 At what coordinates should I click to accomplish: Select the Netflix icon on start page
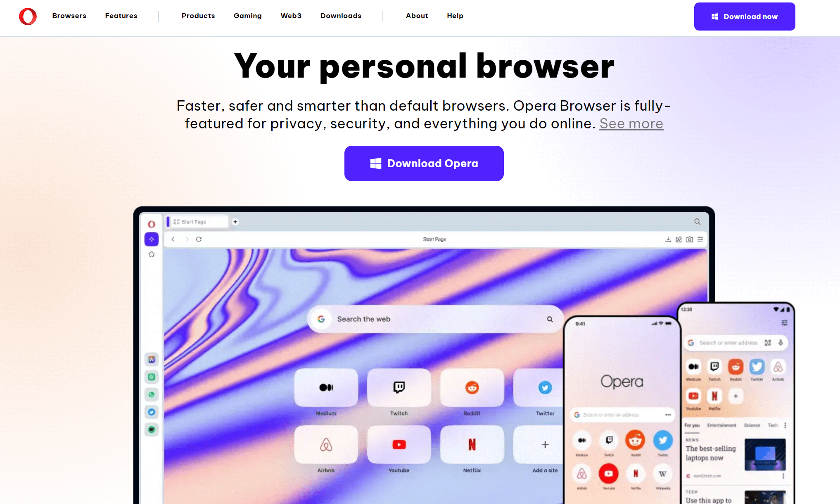pyautogui.click(x=472, y=445)
